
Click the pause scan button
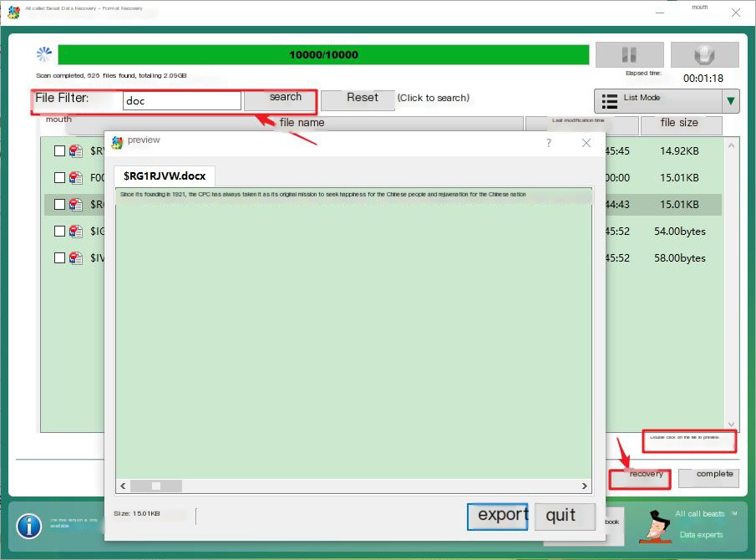[x=628, y=55]
